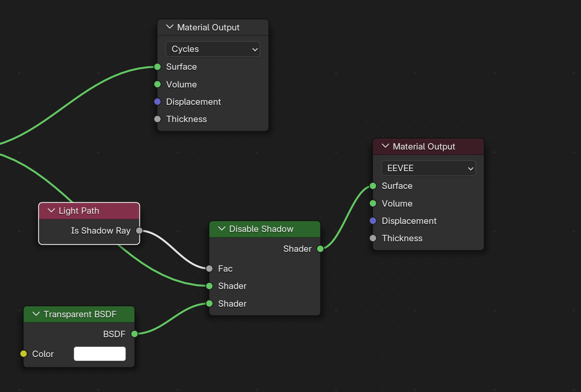Screen dimensions: 581x392
Task: Collapse the Cycles Material Output node
Action: click(170, 27)
